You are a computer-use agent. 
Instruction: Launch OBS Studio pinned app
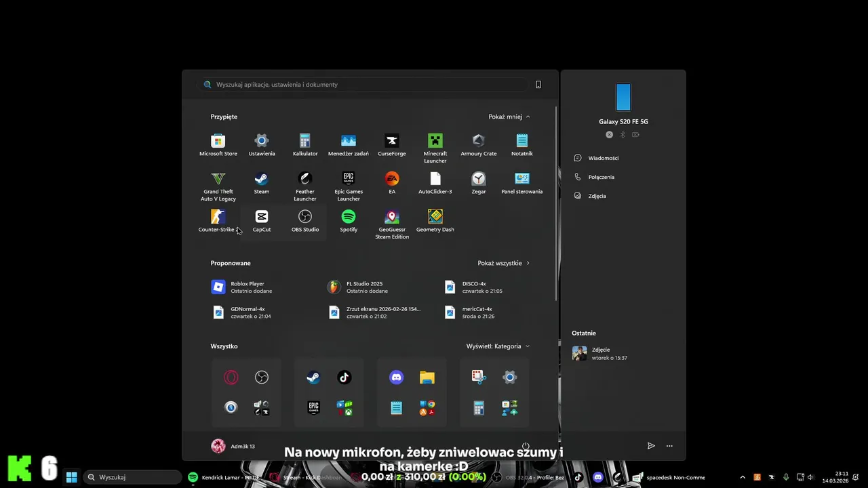point(305,221)
